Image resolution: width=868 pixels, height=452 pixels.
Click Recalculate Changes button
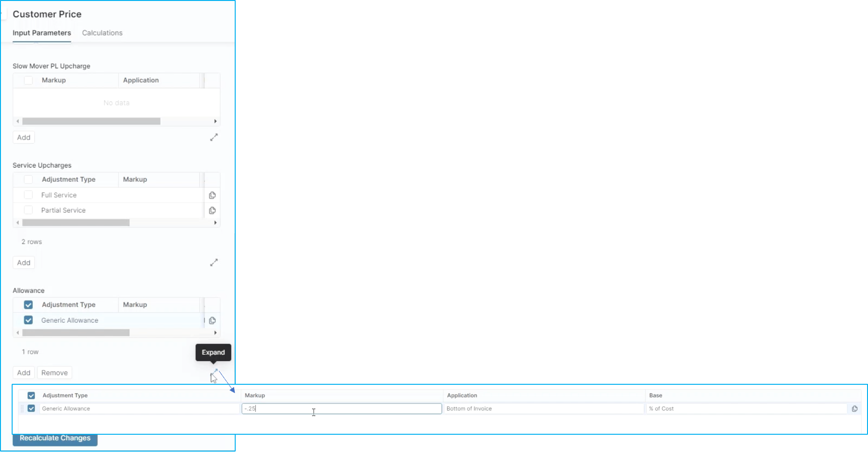[55, 438]
